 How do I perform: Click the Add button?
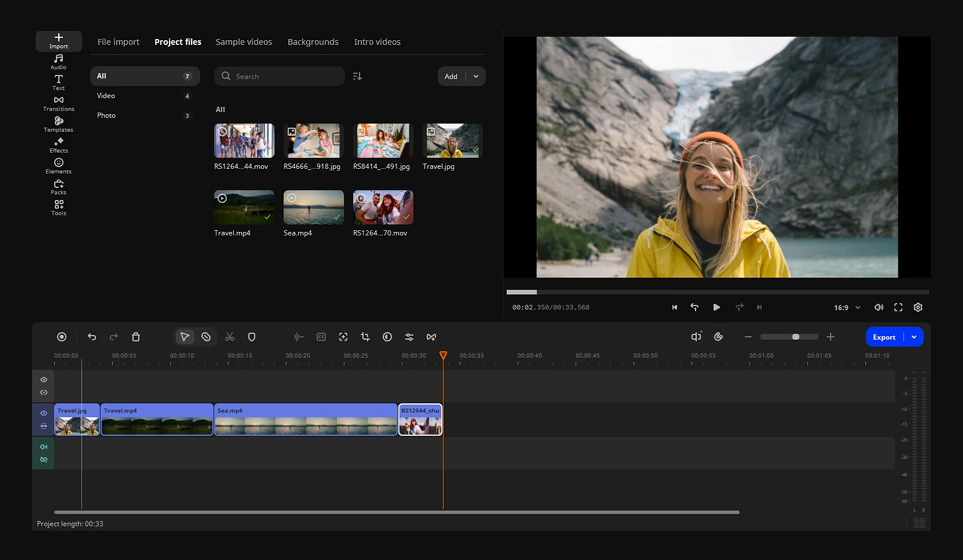tap(451, 76)
